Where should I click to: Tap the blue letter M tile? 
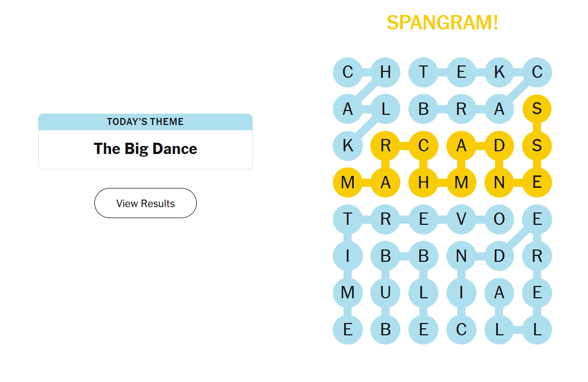pos(348,293)
